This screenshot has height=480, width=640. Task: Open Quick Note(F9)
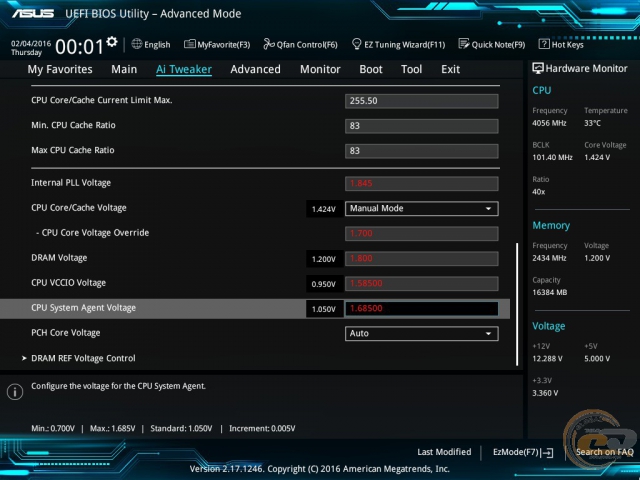point(492,44)
